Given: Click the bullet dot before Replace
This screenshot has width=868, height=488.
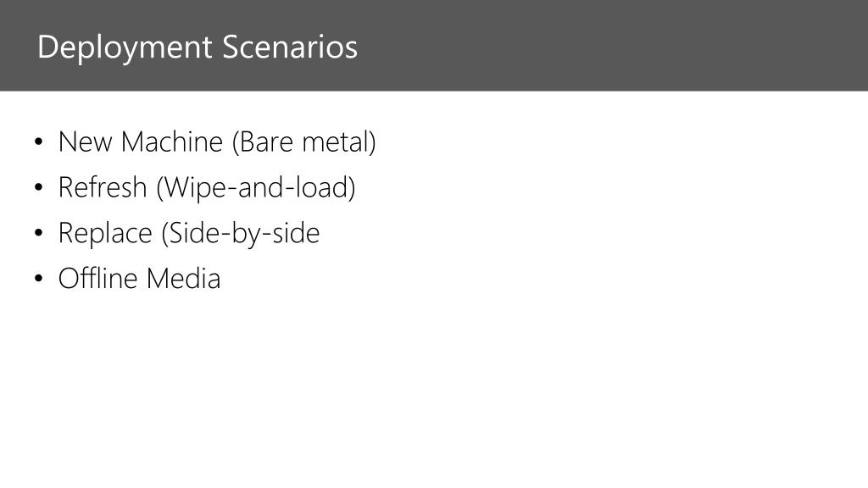Looking at the screenshot, I should pos(38,234).
